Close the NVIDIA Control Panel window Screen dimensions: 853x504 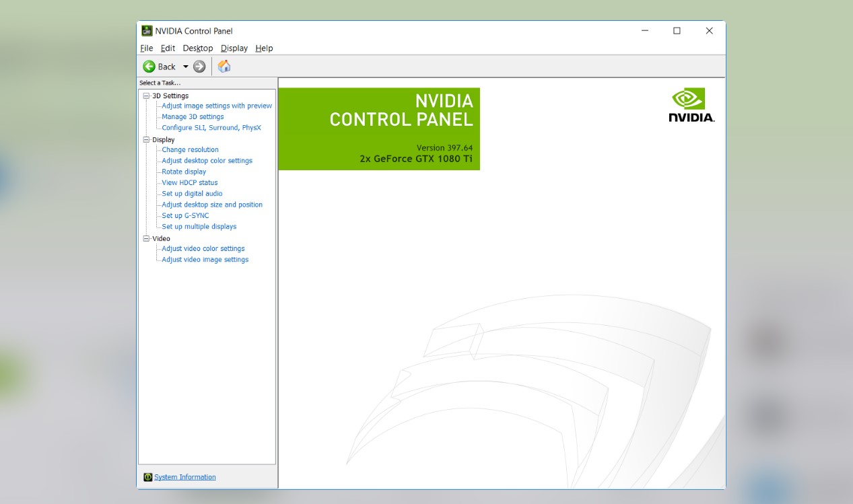709,31
